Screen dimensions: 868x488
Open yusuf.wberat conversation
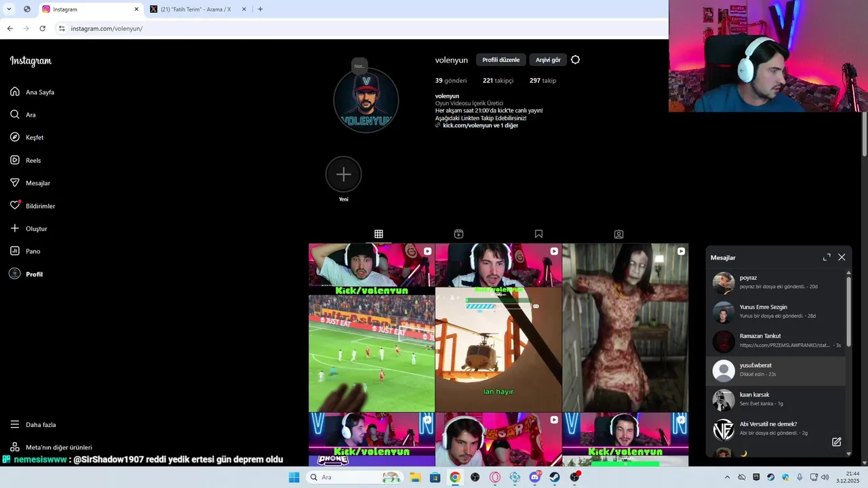[x=776, y=370]
